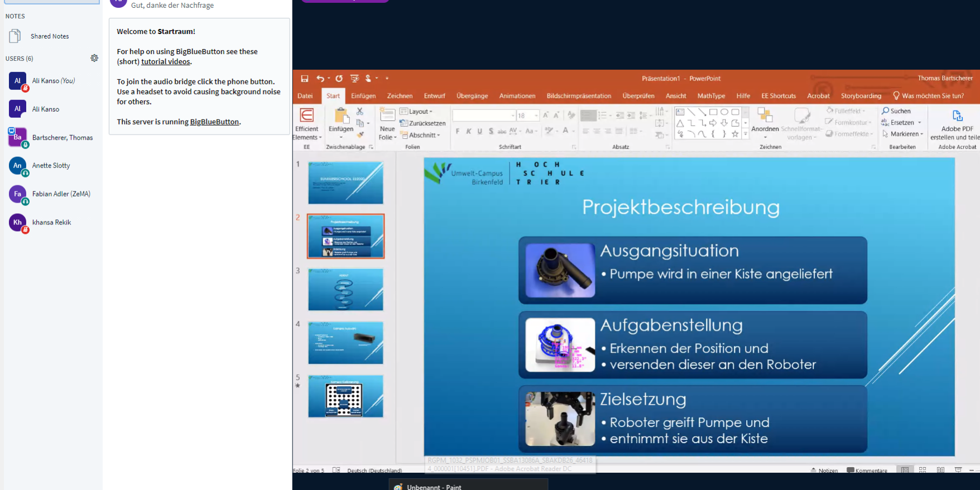The height and width of the screenshot is (490, 980).
Task: Toggle Notizen pane in status bar
Action: tap(824, 470)
